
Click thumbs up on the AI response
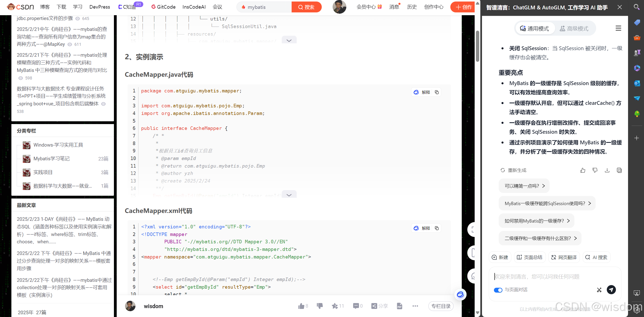pyautogui.click(x=583, y=170)
